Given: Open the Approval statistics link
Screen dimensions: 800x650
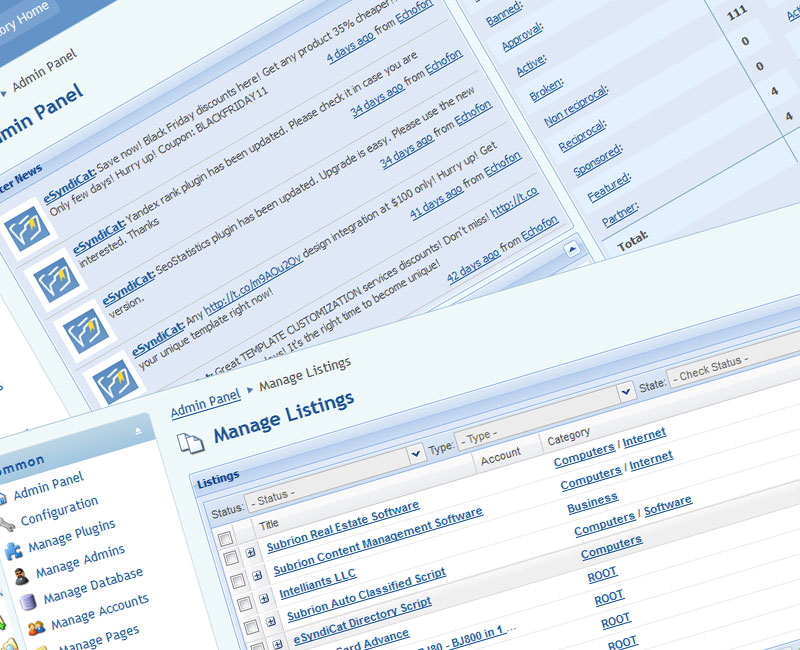Looking at the screenshot, I should tap(521, 37).
